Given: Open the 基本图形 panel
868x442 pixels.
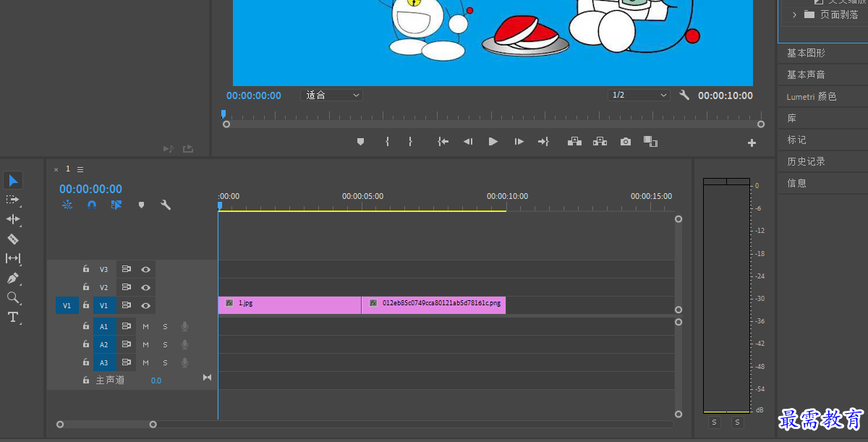Looking at the screenshot, I should click(x=806, y=53).
